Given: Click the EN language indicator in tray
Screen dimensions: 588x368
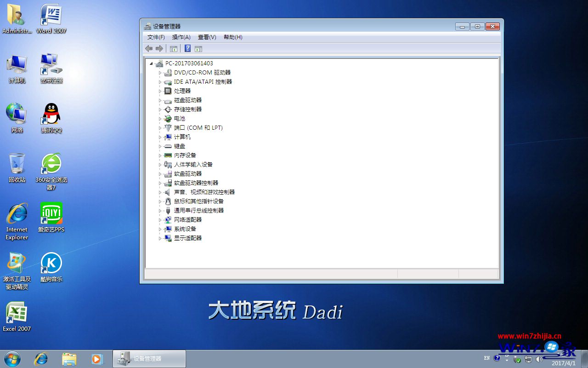Looking at the screenshot, I should (487, 358).
